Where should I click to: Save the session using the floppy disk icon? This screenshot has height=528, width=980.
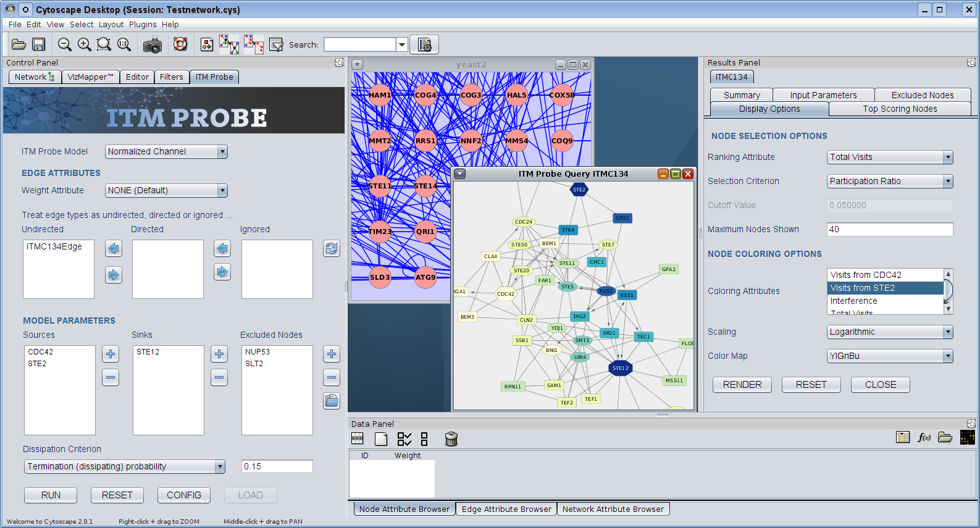click(39, 44)
